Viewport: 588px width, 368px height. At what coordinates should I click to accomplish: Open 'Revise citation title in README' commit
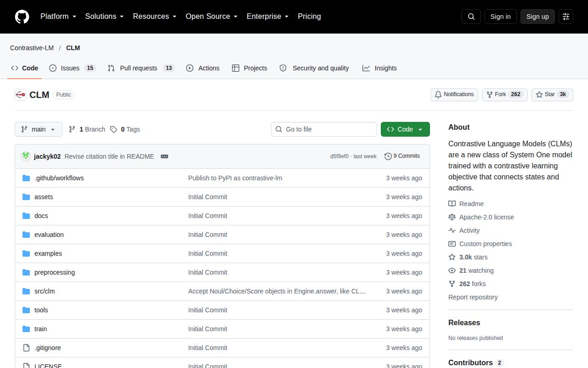coord(109,156)
